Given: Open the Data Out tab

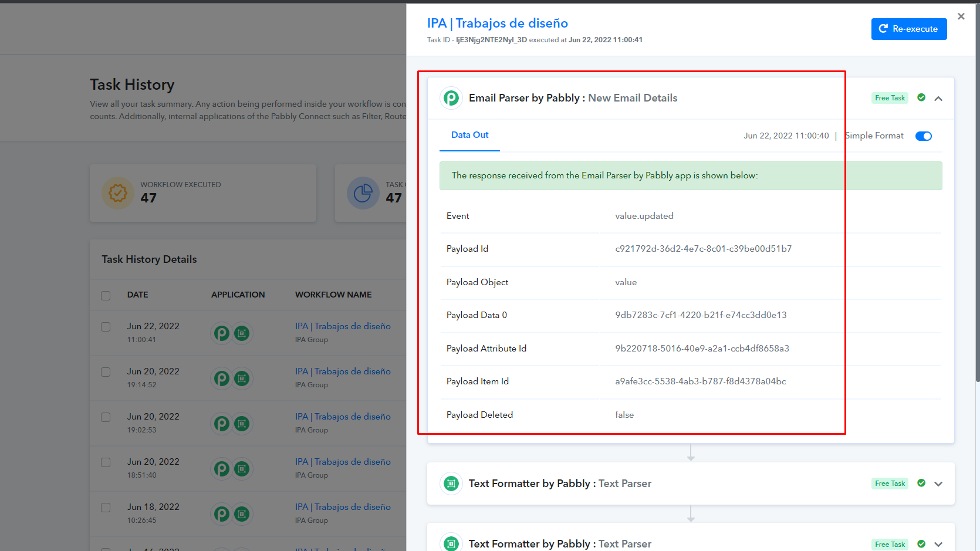Looking at the screenshot, I should click(469, 135).
